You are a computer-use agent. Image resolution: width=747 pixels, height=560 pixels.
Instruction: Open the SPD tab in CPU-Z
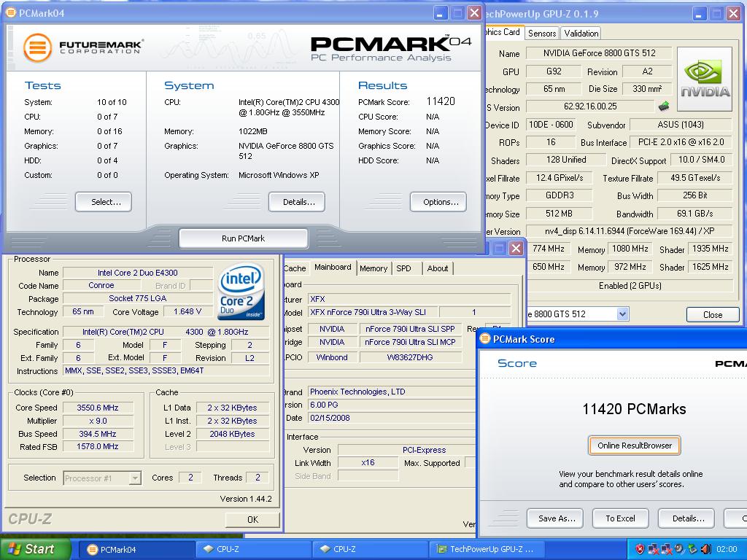pos(403,268)
